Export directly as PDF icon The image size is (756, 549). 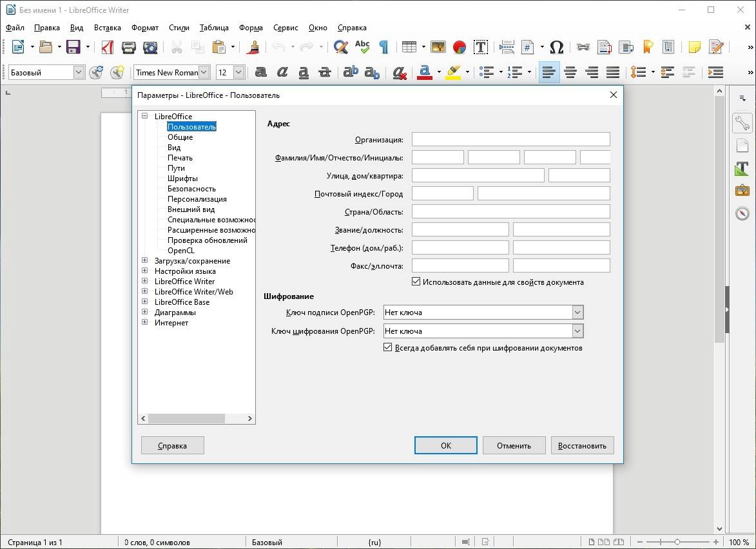(x=107, y=47)
